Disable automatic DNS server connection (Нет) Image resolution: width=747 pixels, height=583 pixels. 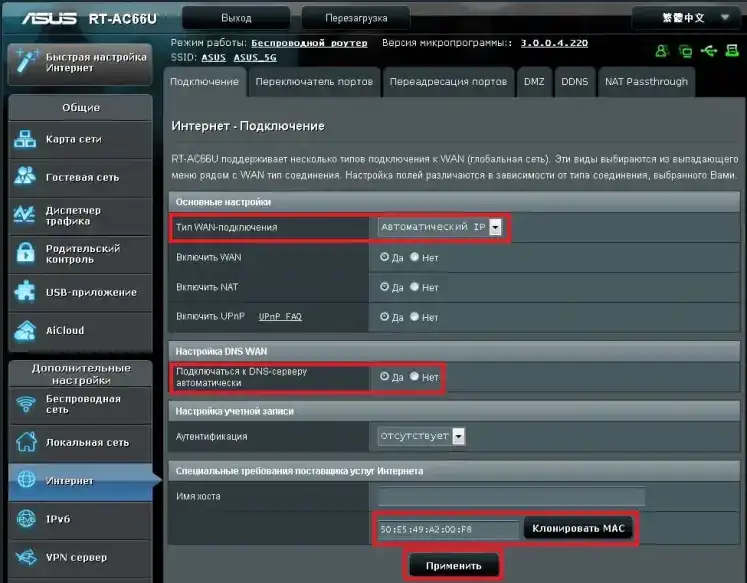(x=414, y=376)
